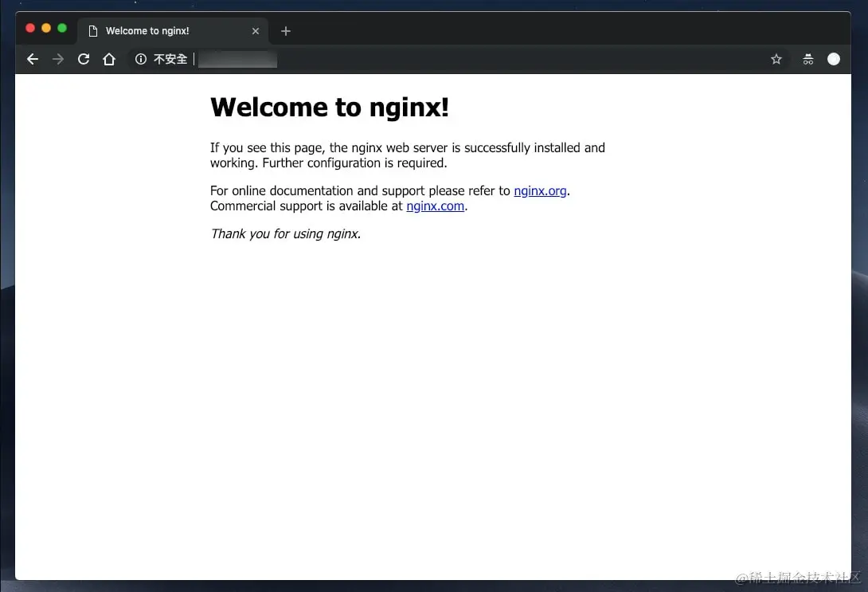View site info for the 不安全 warning
The image size is (868, 592).
pyautogui.click(x=141, y=59)
